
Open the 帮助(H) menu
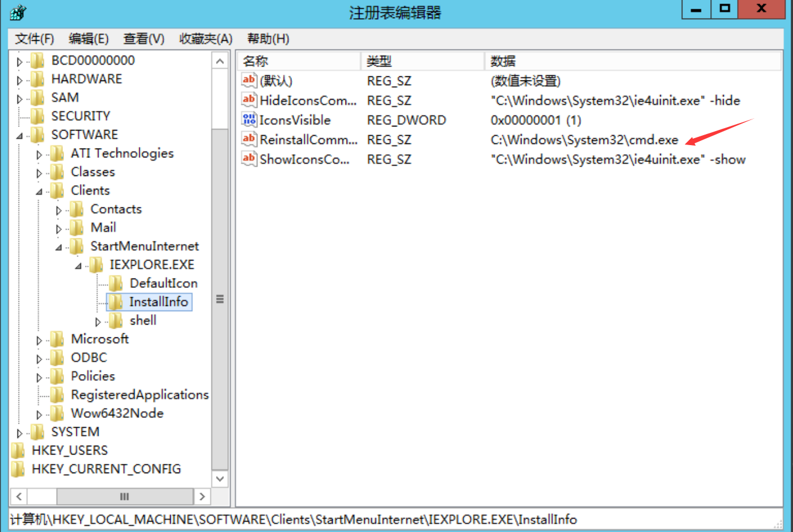click(268, 39)
